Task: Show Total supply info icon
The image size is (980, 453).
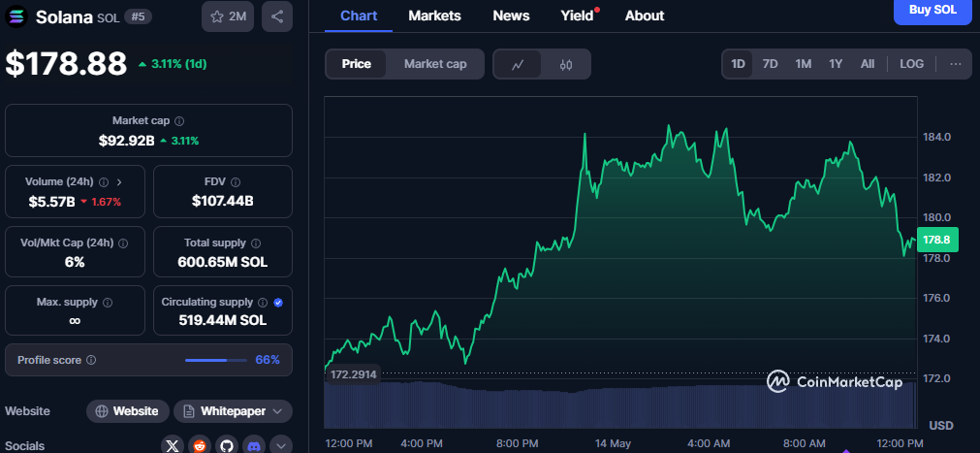Action: pos(256,243)
